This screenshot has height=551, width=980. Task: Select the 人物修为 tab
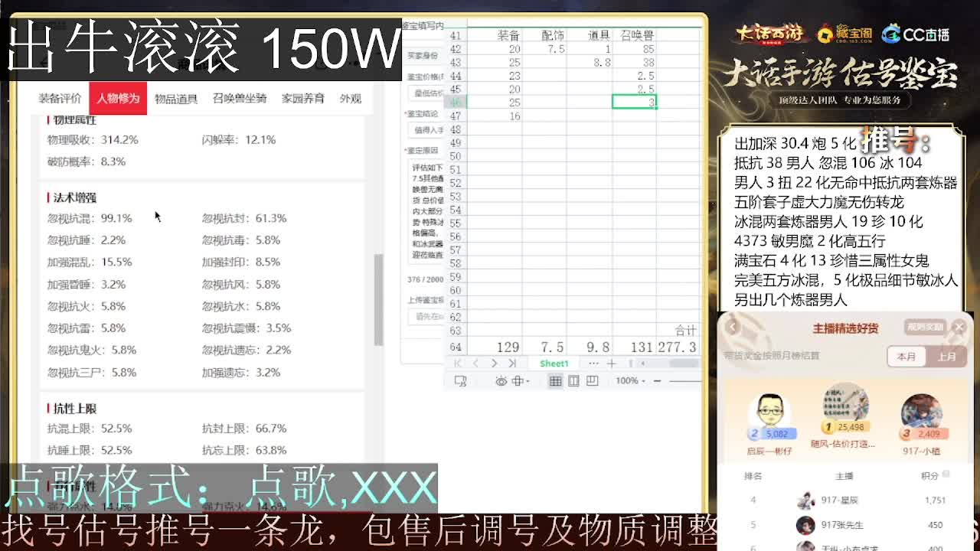coord(118,99)
